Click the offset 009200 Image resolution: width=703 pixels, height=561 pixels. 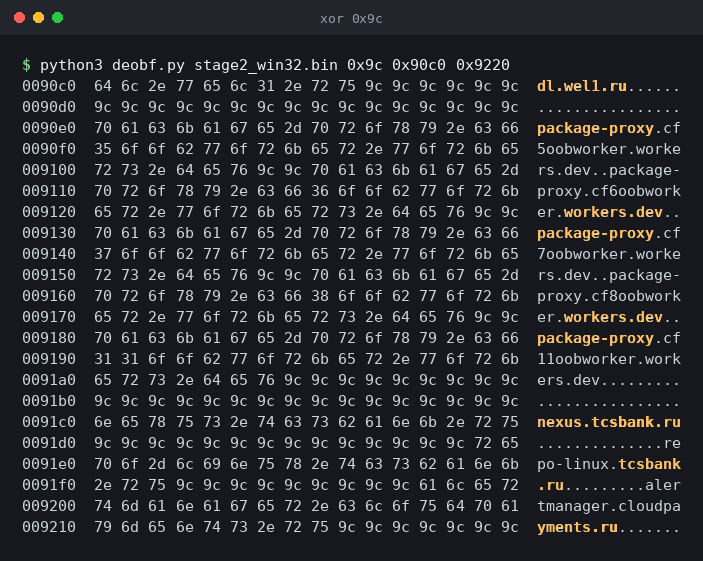pyautogui.click(x=49, y=506)
